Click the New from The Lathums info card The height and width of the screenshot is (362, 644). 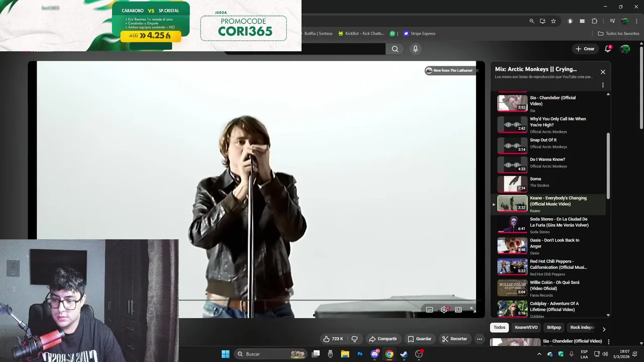coord(449,70)
